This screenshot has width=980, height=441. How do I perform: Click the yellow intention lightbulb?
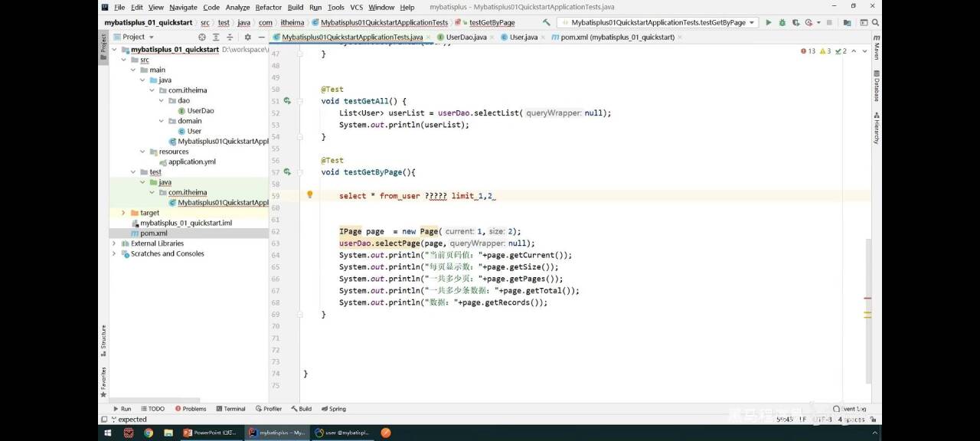click(x=310, y=195)
